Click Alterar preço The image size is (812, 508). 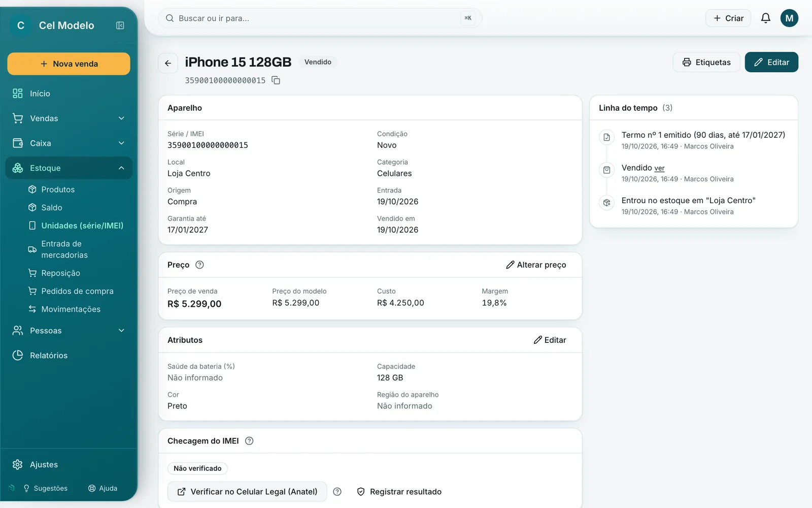point(536,265)
